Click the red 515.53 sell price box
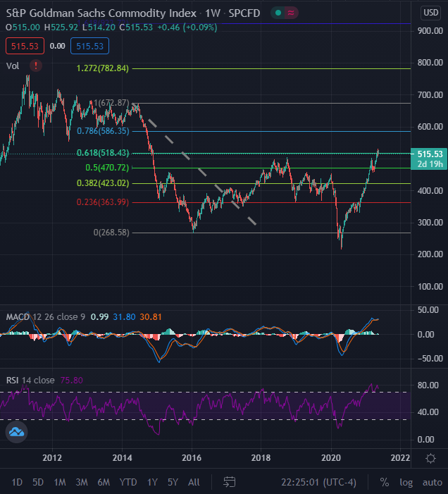 25,46
